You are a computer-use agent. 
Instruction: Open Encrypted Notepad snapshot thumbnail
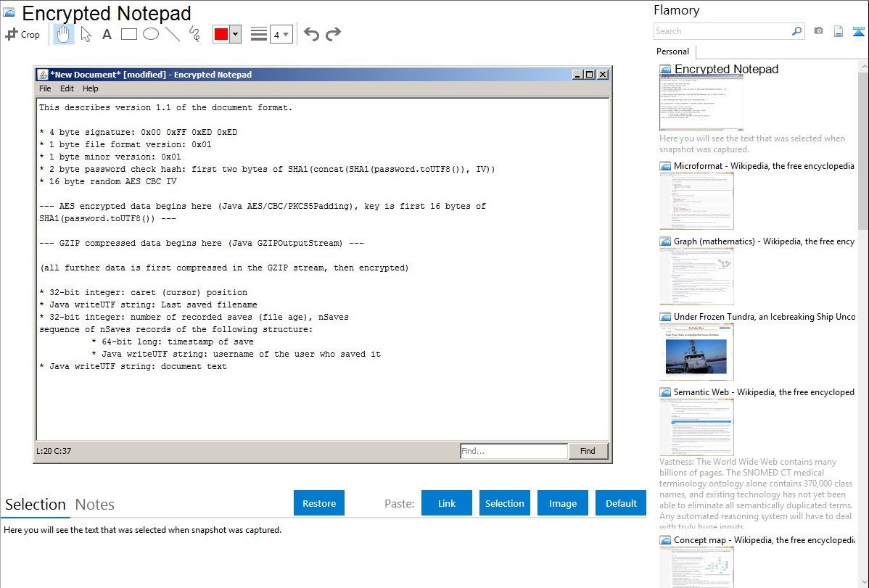tap(701, 103)
